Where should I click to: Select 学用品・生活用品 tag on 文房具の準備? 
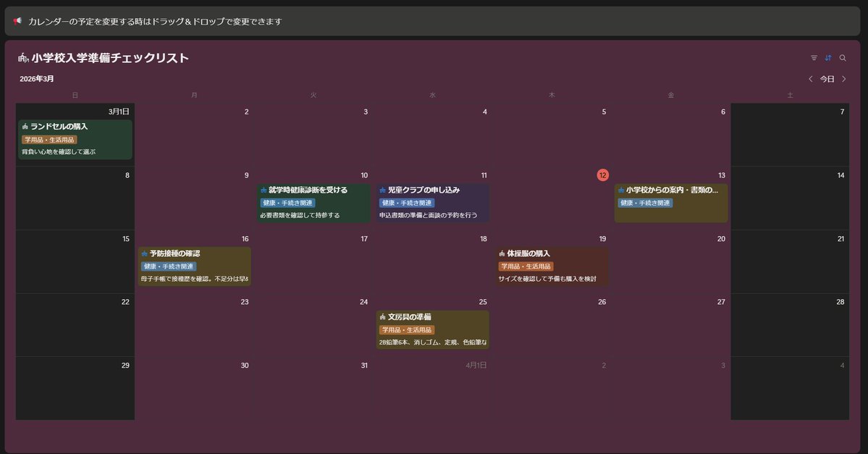406,330
